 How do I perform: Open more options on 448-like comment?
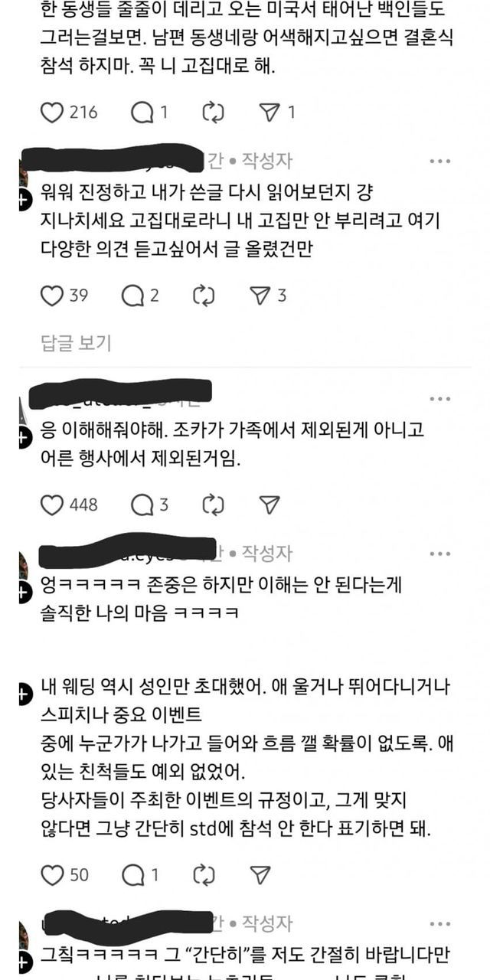coord(440,399)
